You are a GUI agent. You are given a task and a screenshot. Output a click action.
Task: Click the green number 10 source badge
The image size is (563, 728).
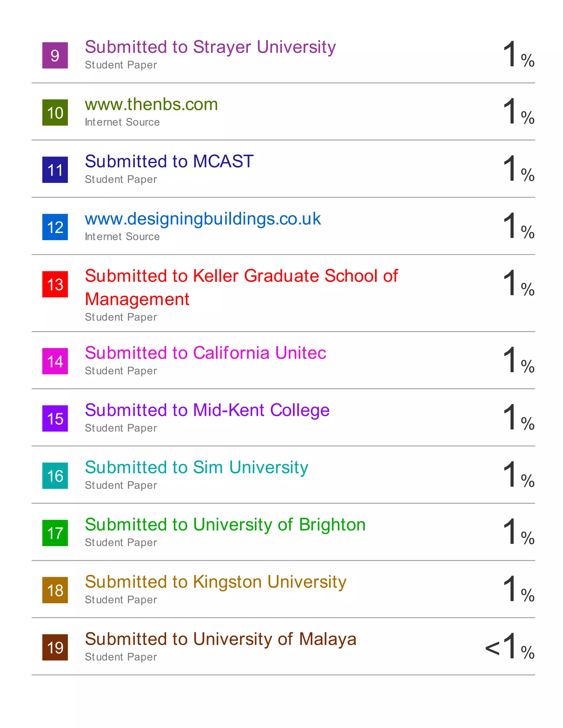point(55,113)
